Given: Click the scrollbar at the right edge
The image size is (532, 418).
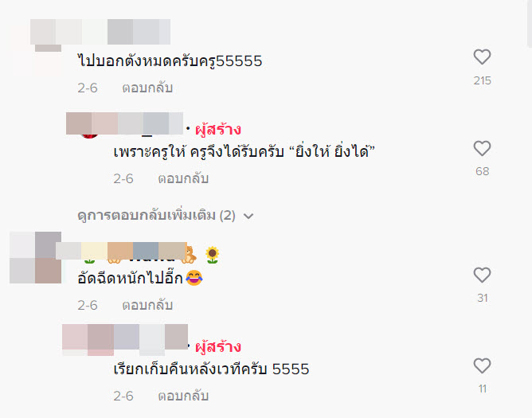Looking at the screenshot, I should (530, 24).
